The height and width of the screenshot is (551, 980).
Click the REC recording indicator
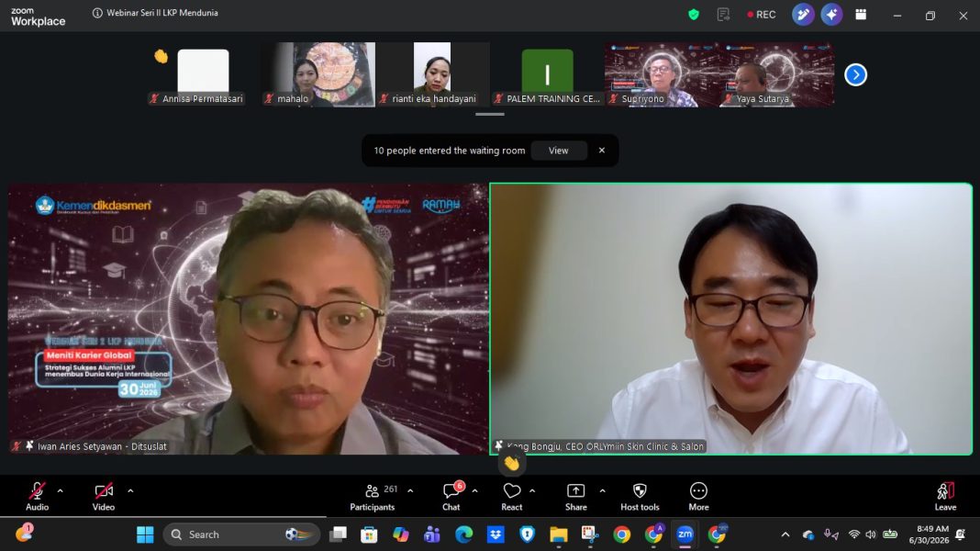point(762,15)
